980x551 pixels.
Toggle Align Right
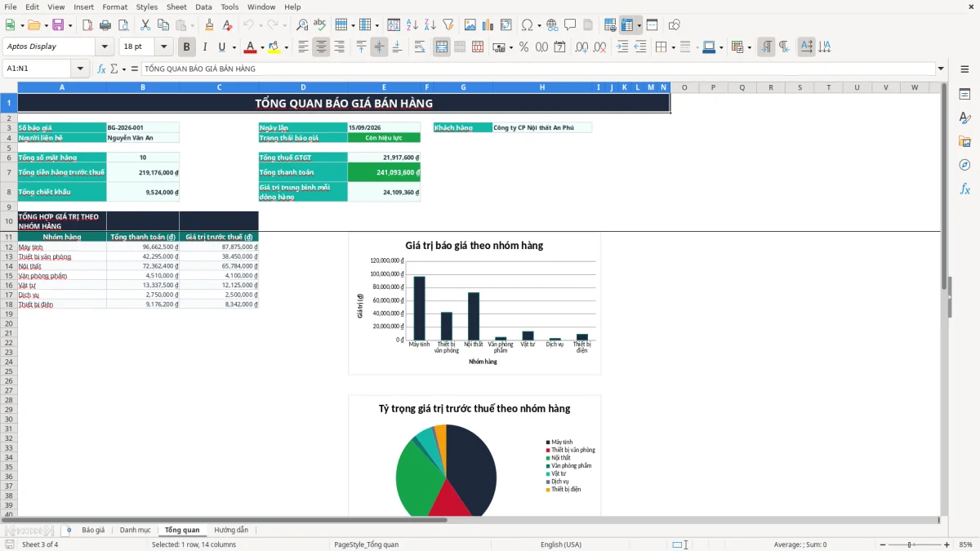pos(338,47)
